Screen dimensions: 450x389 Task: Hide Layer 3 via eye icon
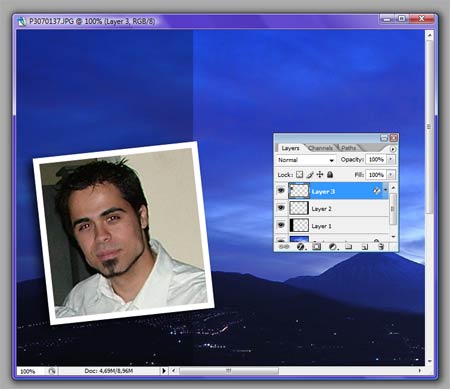tap(281, 191)
